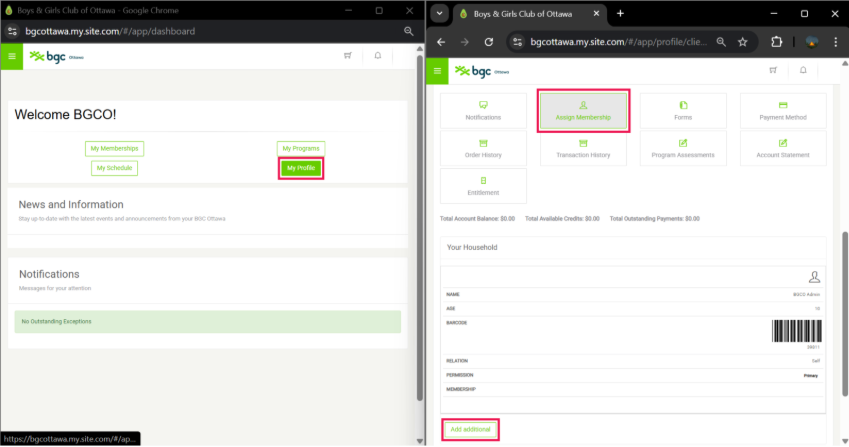Click 'News and Information' heading
849x447 pixels.
(71, 205)
